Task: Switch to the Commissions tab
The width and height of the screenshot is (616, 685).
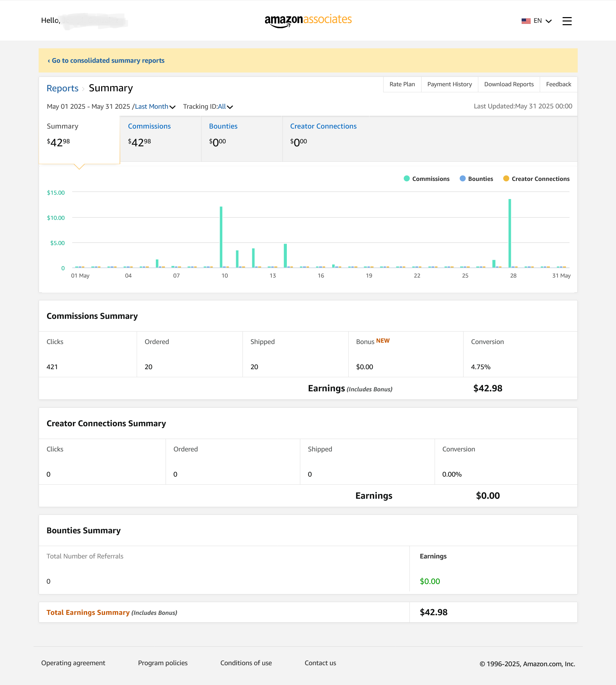Action: [161, 139]
